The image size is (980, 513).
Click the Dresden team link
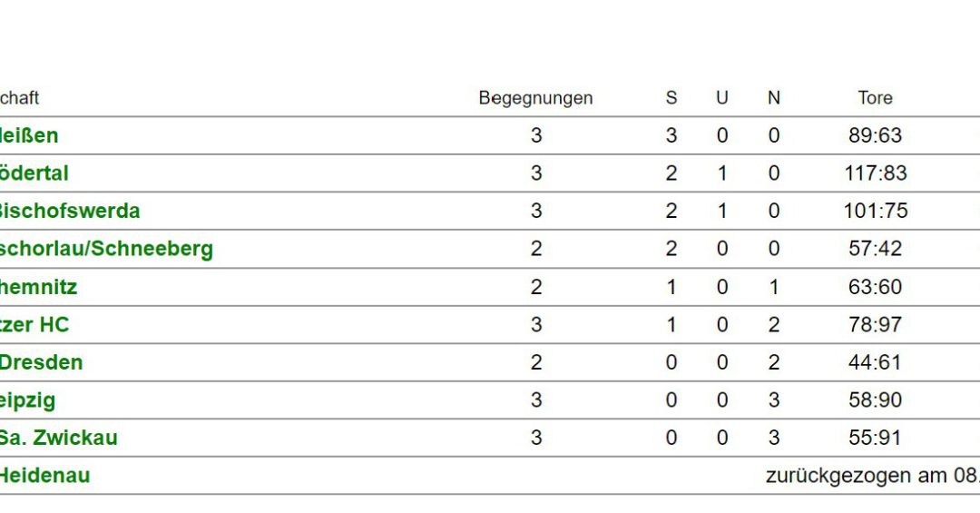41,361
